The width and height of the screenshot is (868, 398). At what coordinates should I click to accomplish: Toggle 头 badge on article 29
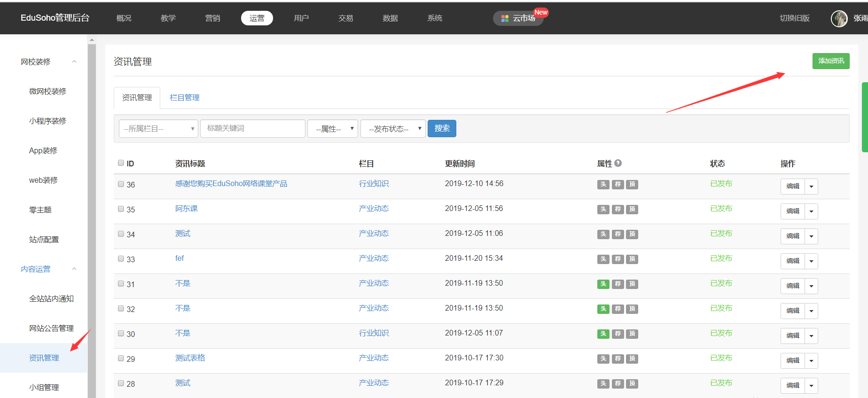pyautogui.click(x=603, y=359)
